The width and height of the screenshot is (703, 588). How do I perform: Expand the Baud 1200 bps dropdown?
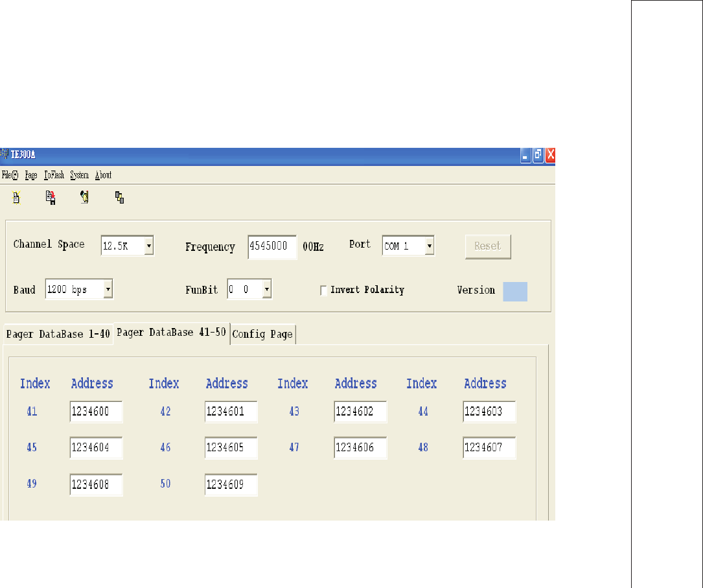(x=108, y=289)
